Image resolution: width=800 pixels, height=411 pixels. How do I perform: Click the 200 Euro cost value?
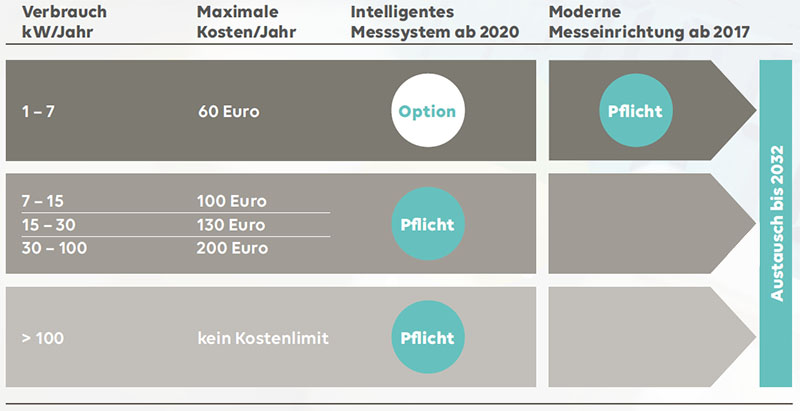click(232, 248)
